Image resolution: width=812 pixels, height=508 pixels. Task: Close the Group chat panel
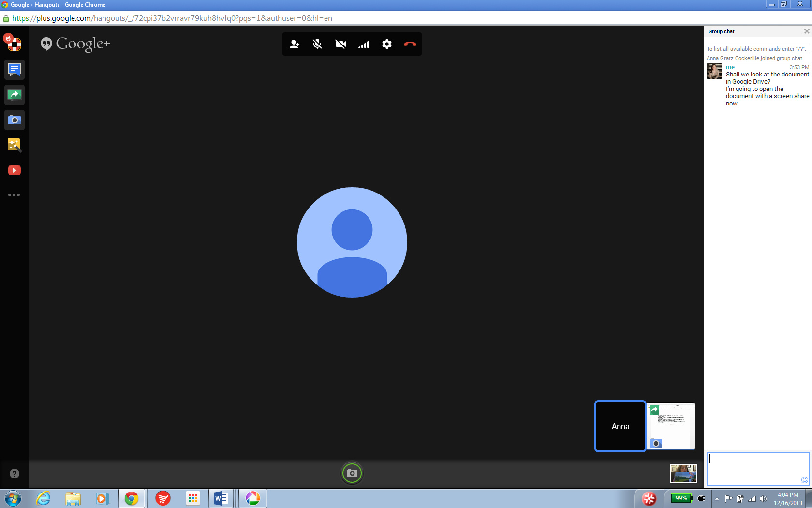point(806,31)
